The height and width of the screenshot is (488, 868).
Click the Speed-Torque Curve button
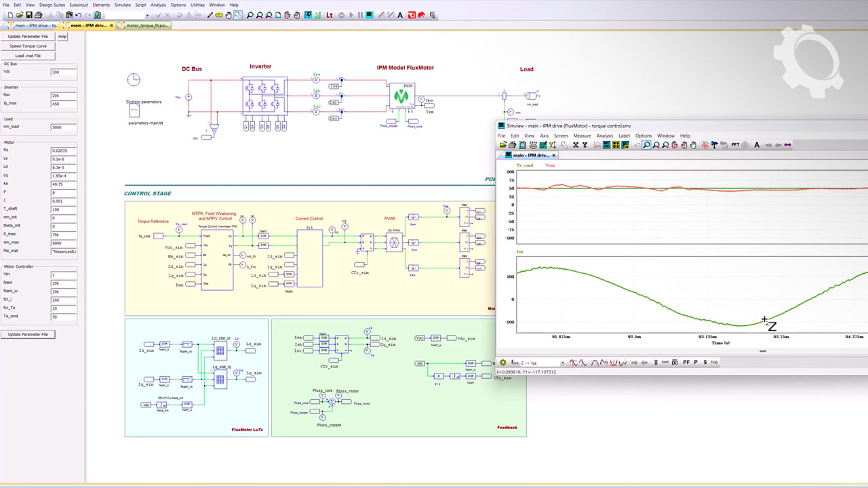point(28,46)
